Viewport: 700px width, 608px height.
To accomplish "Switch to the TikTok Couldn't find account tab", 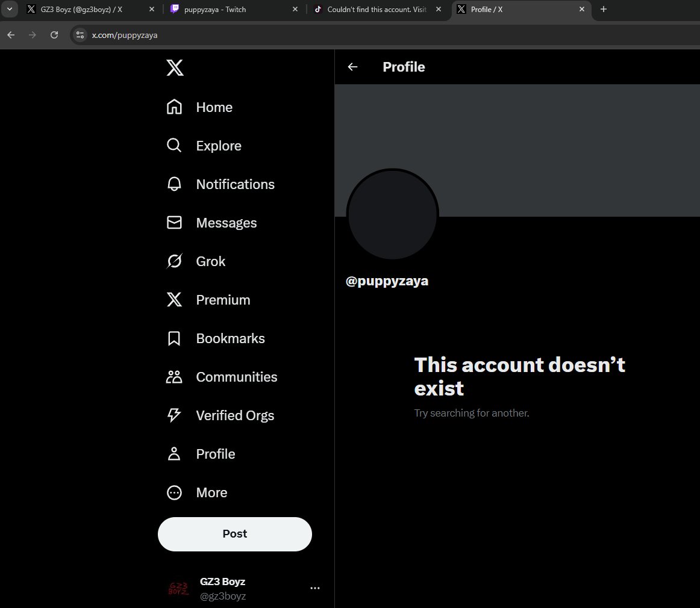I will [377, 10].
